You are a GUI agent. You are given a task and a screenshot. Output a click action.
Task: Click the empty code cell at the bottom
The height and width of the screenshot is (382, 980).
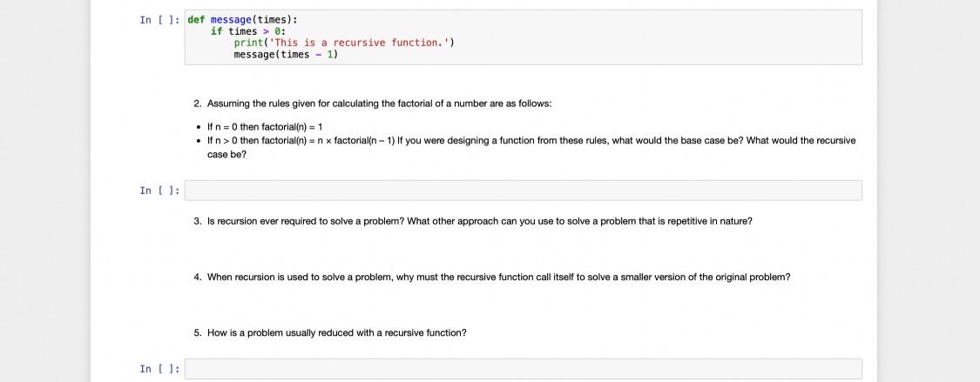coord(524,369)
